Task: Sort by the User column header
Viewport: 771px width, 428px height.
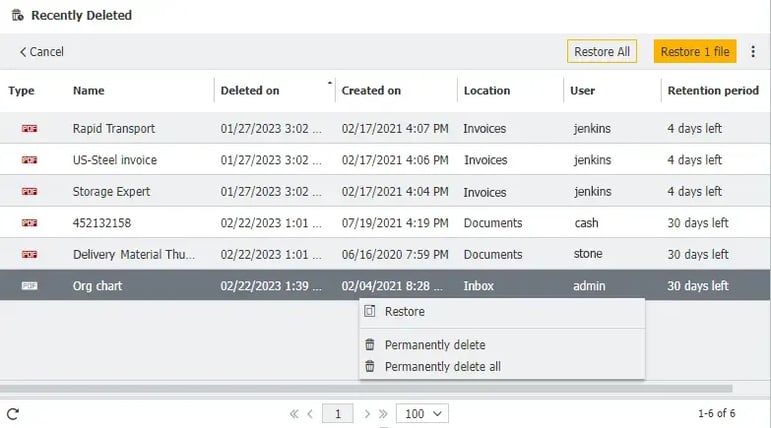Action: pyautogui.click(x=583, y=91)
